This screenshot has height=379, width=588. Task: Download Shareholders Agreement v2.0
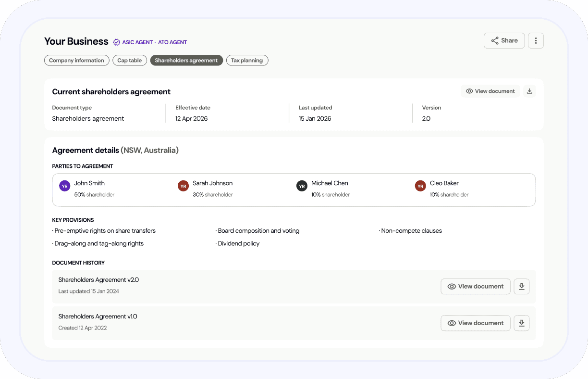point(521,287)
